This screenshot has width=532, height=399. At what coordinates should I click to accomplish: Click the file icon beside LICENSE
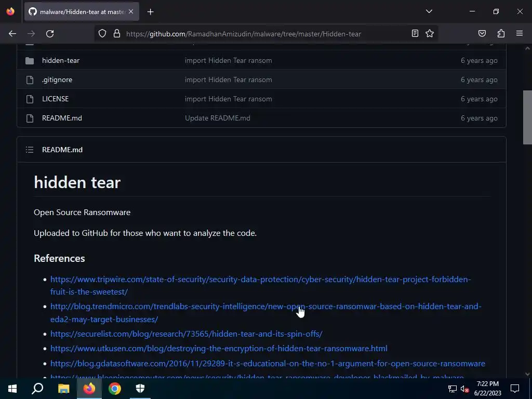pyautogui.click(x=30, y=99)
